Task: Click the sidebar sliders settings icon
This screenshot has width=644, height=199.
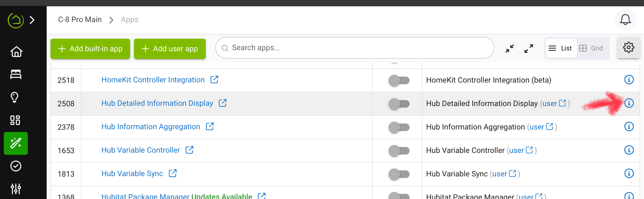Action: tap(16, 189)
